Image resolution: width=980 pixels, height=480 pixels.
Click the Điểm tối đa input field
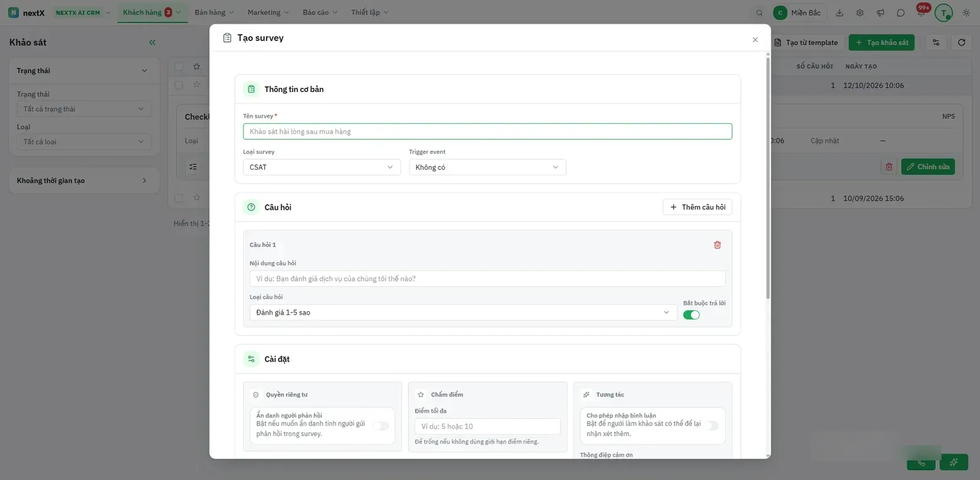pyautogui.click(x=488, y=427)
